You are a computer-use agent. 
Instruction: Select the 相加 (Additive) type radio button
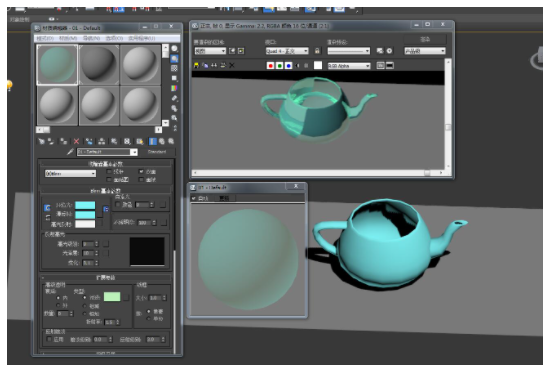(x=85, y=314)
